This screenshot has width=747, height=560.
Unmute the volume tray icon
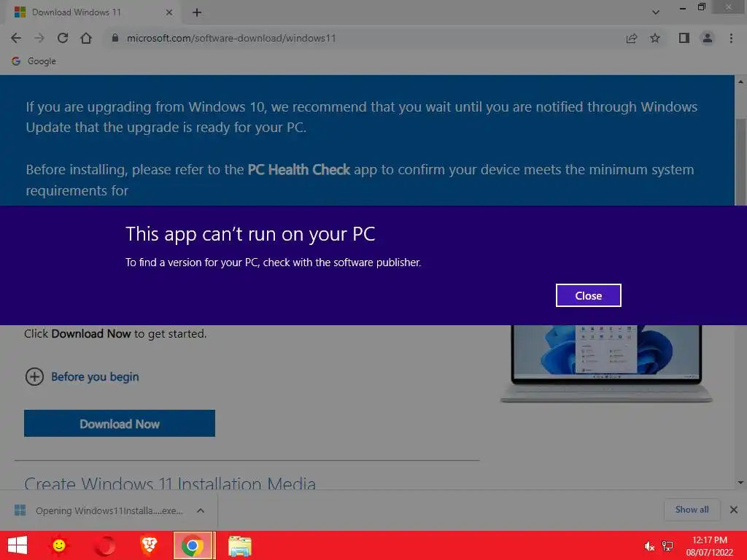[649, 546]
